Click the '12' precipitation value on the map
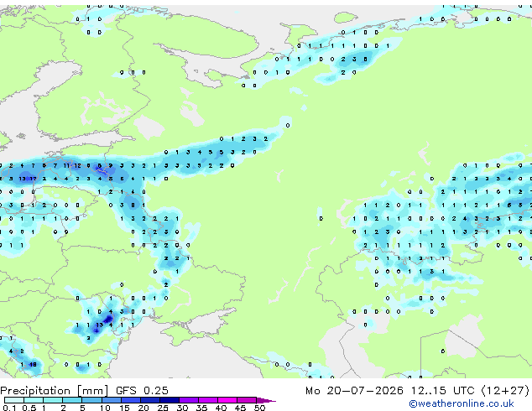This screenshot has width=532, height=411. coord(77,165)
